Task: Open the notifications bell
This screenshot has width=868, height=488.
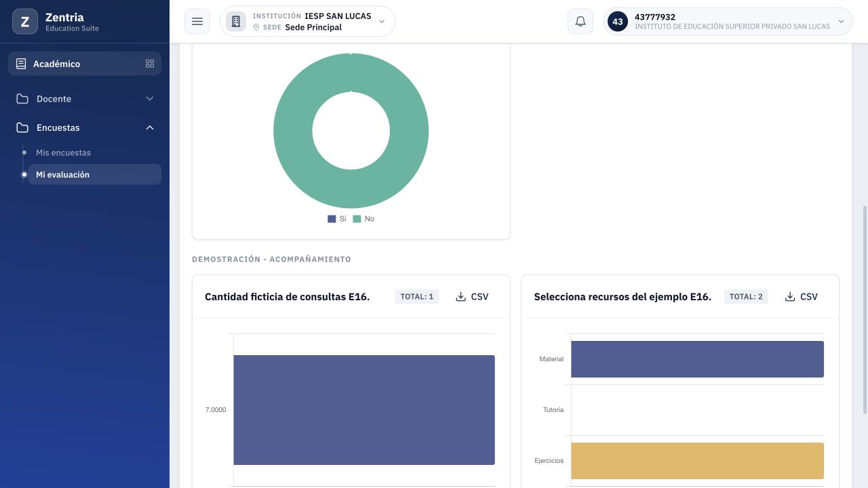Action: pyautogui.click(x=580, y=22)
